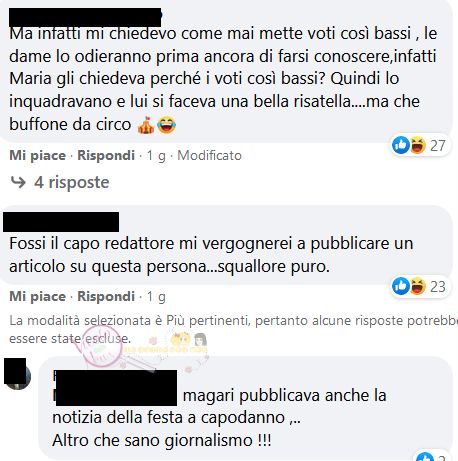Click the like reaction icon showing 23

point(400,286)
